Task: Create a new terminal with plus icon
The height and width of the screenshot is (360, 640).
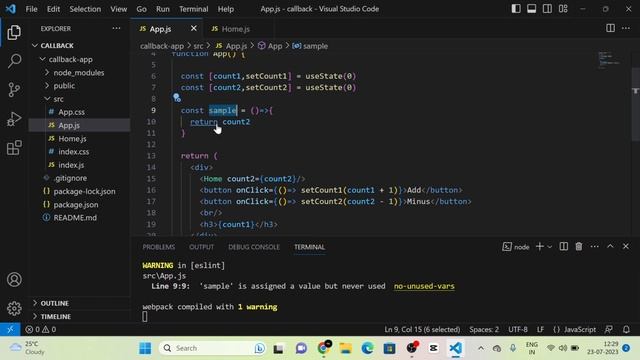Action: 540,246
